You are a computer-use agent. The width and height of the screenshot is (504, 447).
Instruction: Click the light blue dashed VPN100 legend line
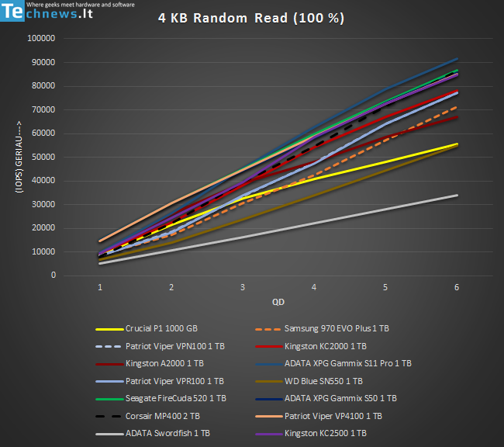pos(109,347)
